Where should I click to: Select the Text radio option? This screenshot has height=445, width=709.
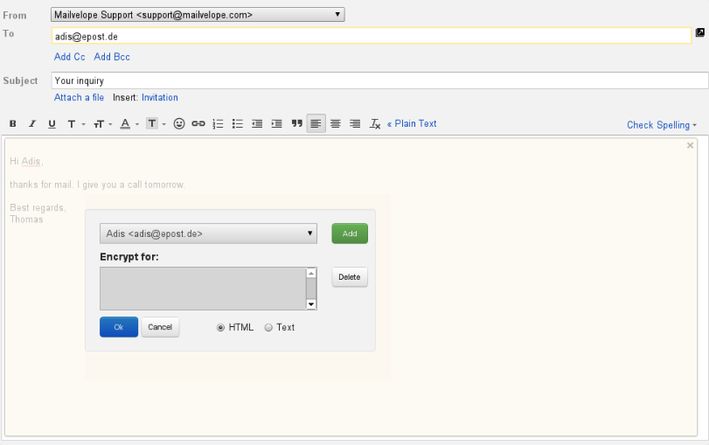(x=268, y=327)
